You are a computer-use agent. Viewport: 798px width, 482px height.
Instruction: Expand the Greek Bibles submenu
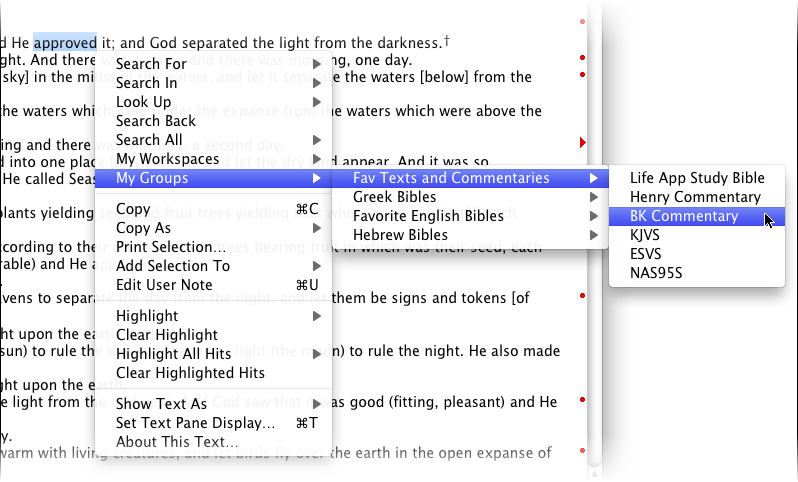pyautogui.click(x=394, y=197)
